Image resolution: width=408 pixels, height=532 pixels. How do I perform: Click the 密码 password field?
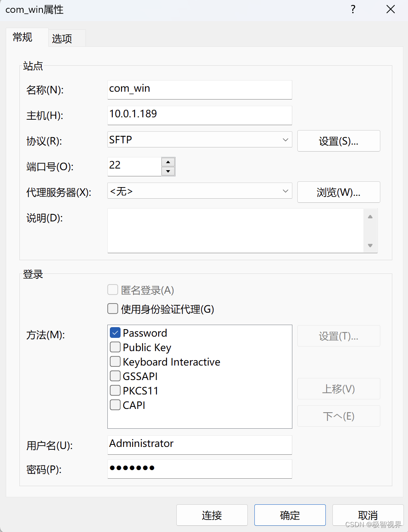click(x=199, y=469)
